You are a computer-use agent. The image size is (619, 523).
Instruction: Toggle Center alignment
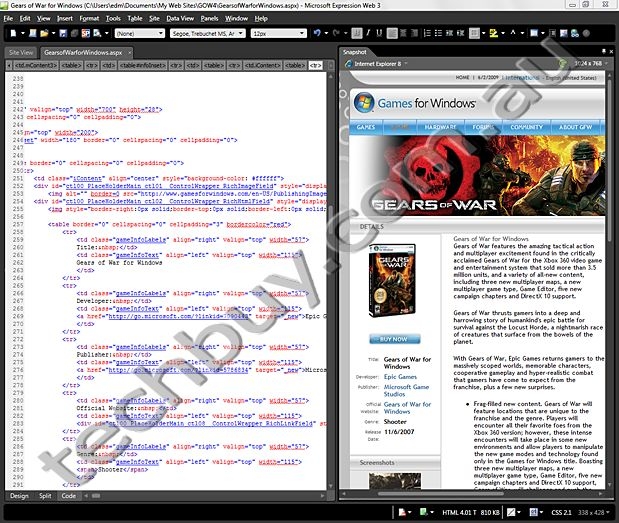click(403, 34)
